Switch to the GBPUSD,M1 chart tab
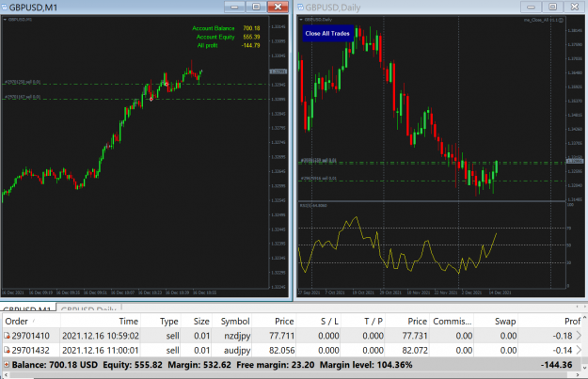 click(27, 308)
